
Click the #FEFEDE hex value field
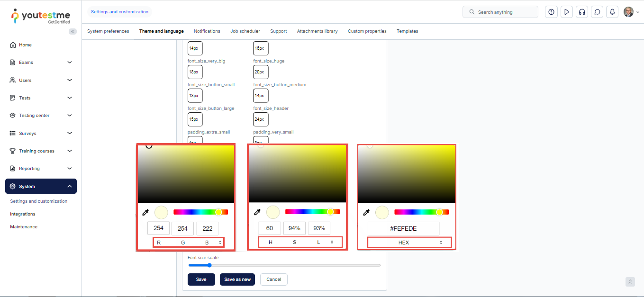pos(403,228)
